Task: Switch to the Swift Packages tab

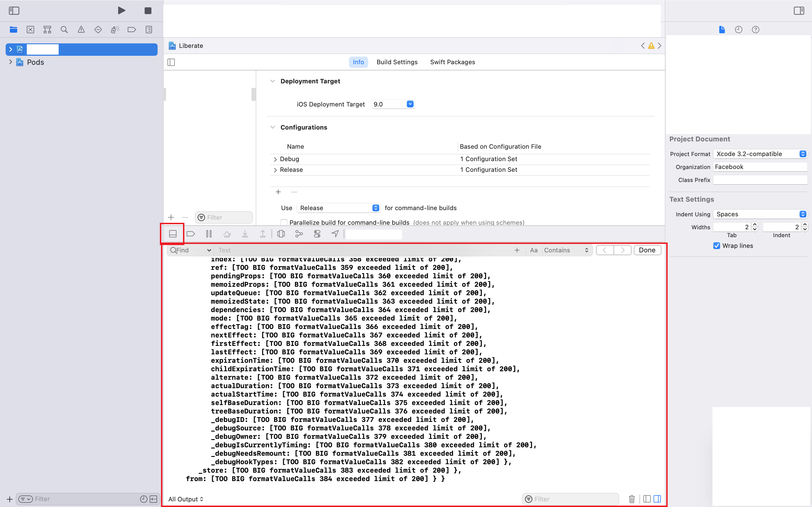Action: coord(453,62)
